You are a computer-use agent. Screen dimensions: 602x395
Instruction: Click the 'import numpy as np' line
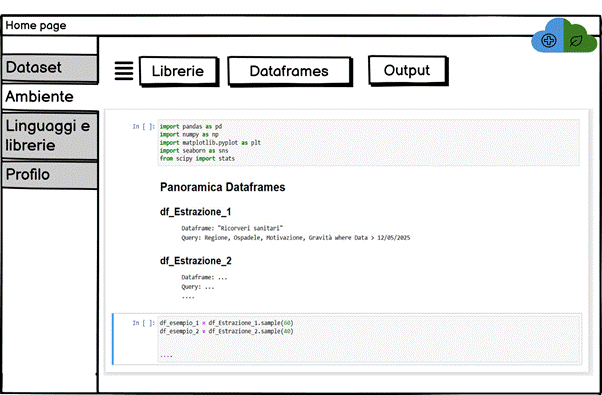(x=189, y=134)
